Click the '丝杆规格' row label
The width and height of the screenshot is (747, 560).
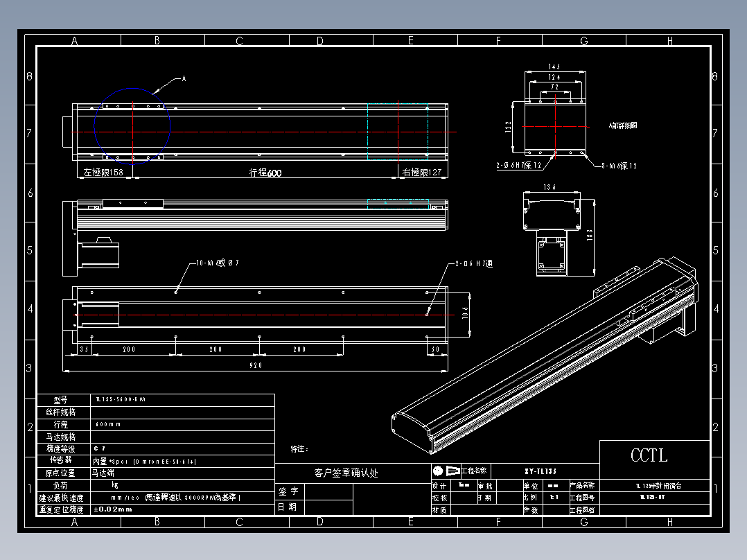click(60, 412)
